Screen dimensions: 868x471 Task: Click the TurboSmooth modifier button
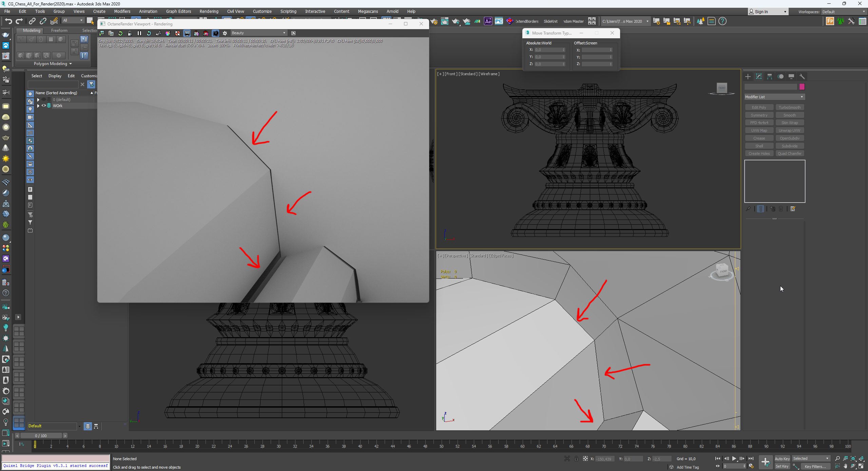789,107
